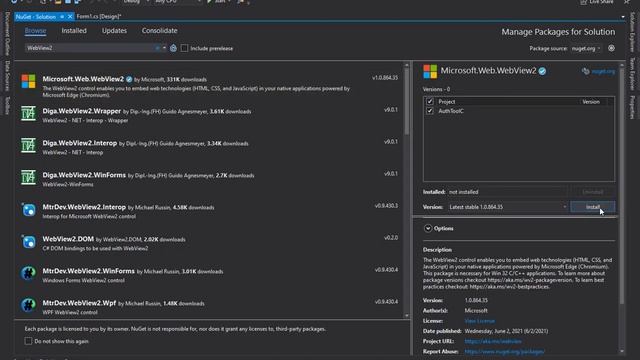Select the MtrDev.WebView2.WinForms package name

click(89, 271)
